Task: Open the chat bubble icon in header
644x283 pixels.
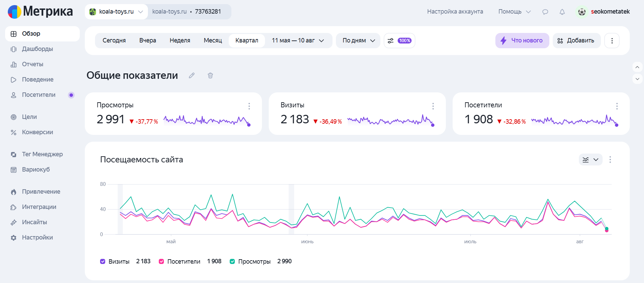Action: click(545, 12)
